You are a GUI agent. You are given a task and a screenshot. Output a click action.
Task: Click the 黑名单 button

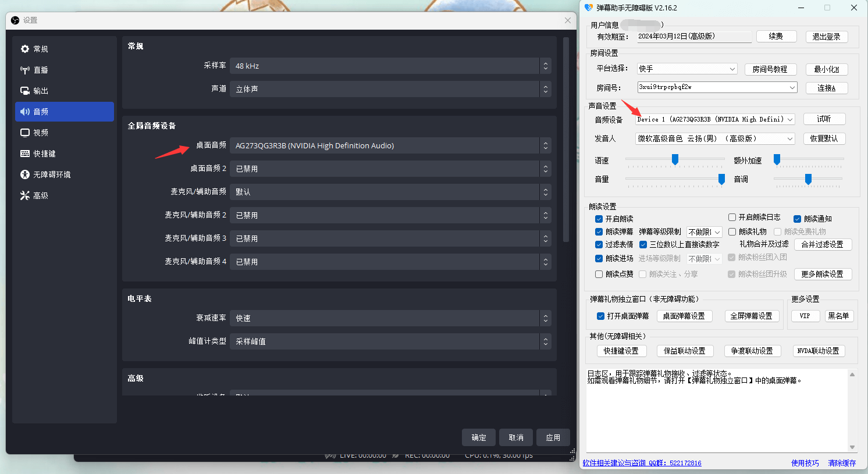[x=838, y=316]
